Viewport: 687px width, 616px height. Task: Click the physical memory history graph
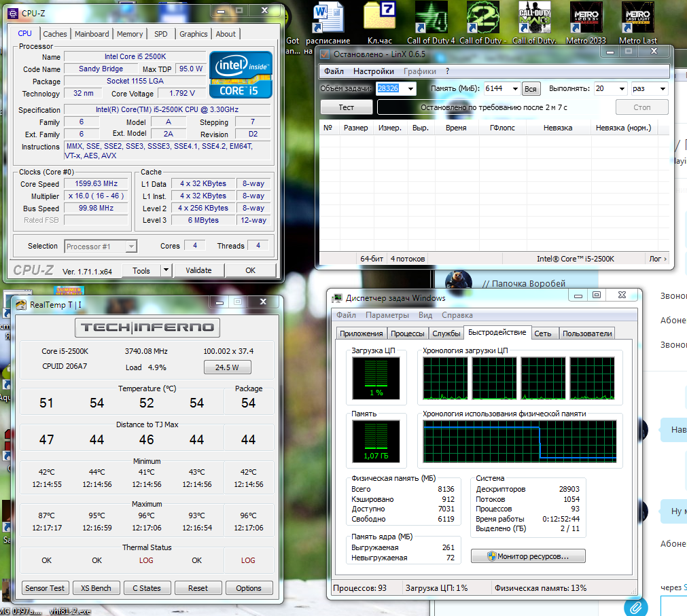click(x=520, y=441)
